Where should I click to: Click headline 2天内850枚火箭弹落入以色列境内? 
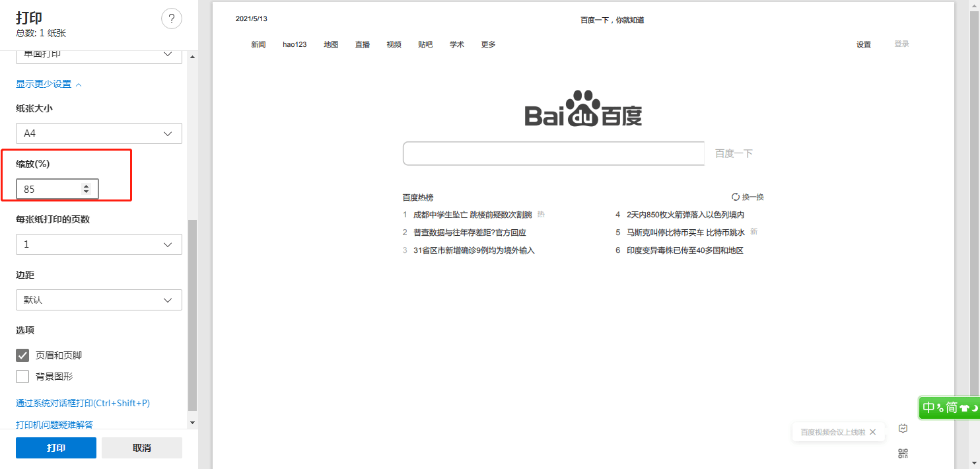(685, 215)
